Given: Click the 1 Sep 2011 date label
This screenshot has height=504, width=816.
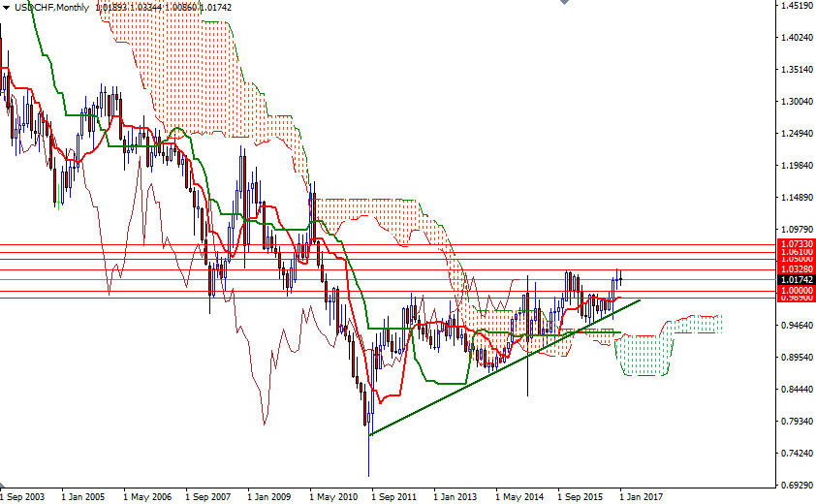Looking at the screenshot, I should 394,496.
